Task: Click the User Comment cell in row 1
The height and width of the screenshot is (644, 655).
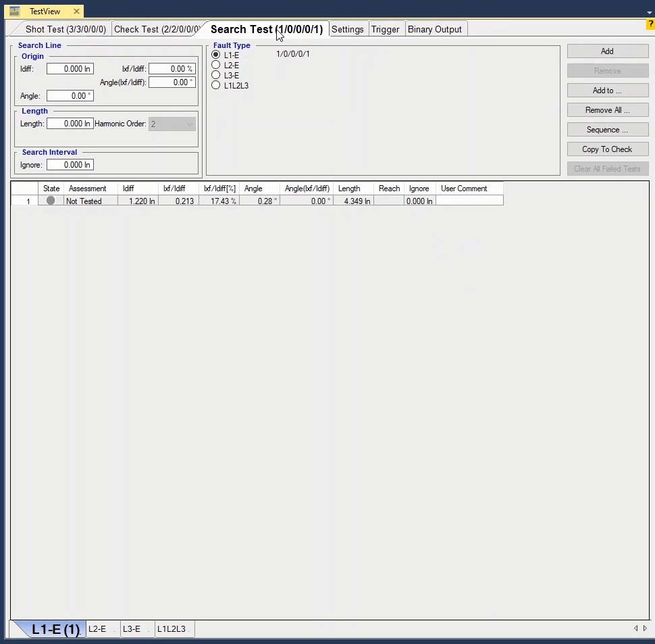Action: coord(469,201)
